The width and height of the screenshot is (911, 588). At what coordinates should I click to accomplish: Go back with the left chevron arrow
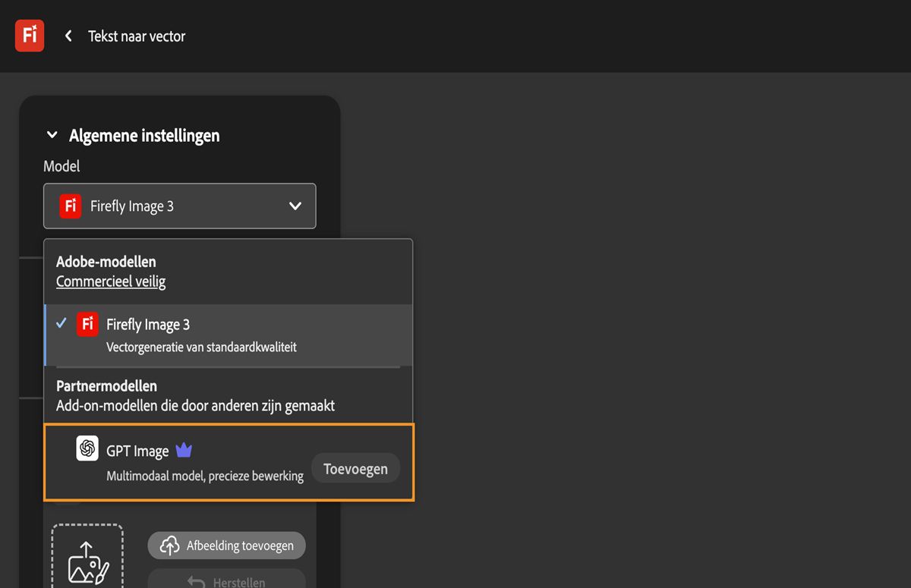(68, 36)
